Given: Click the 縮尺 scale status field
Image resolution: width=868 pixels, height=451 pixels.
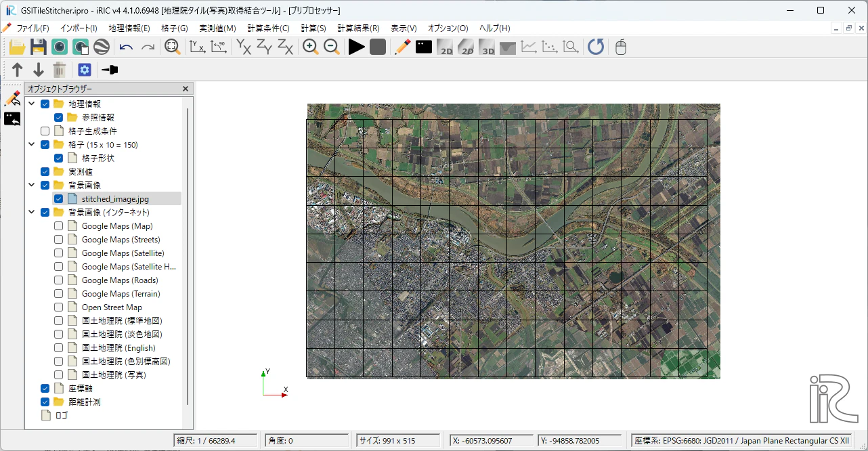Looking at the screenshot, I should tap(216, 441).
